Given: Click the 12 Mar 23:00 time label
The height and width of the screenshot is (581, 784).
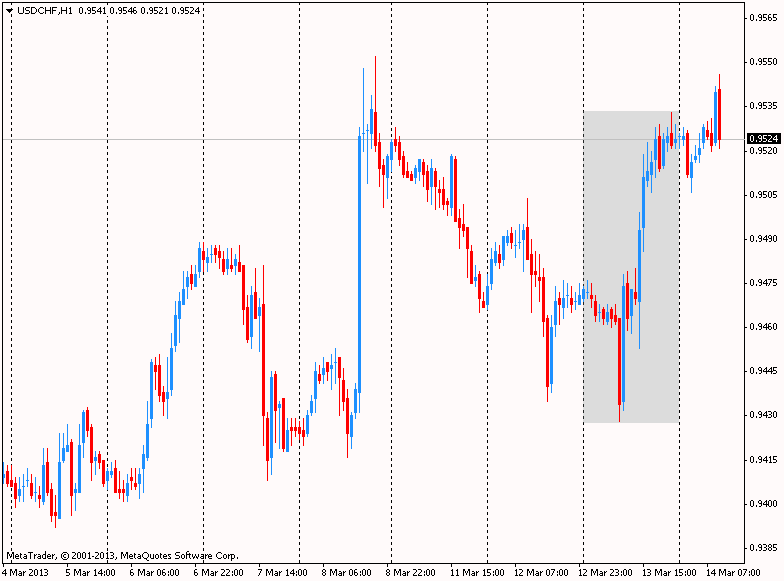Looking at the screenshot, I should (605, 572).
